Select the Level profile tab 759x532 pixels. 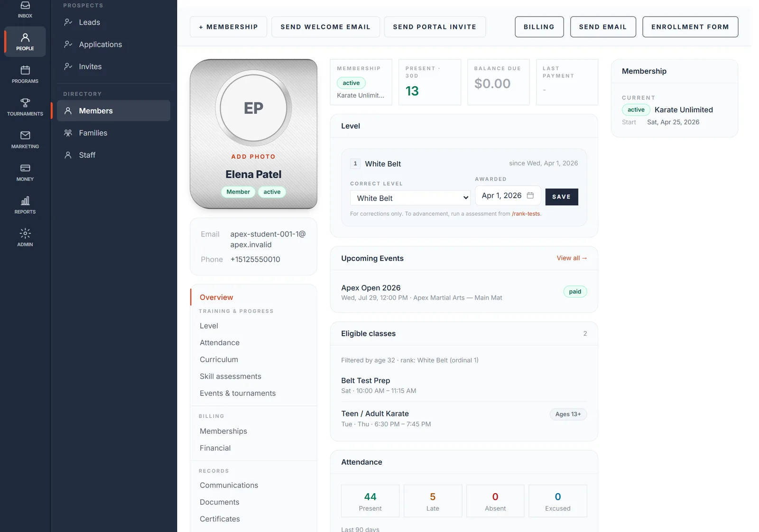254,326
